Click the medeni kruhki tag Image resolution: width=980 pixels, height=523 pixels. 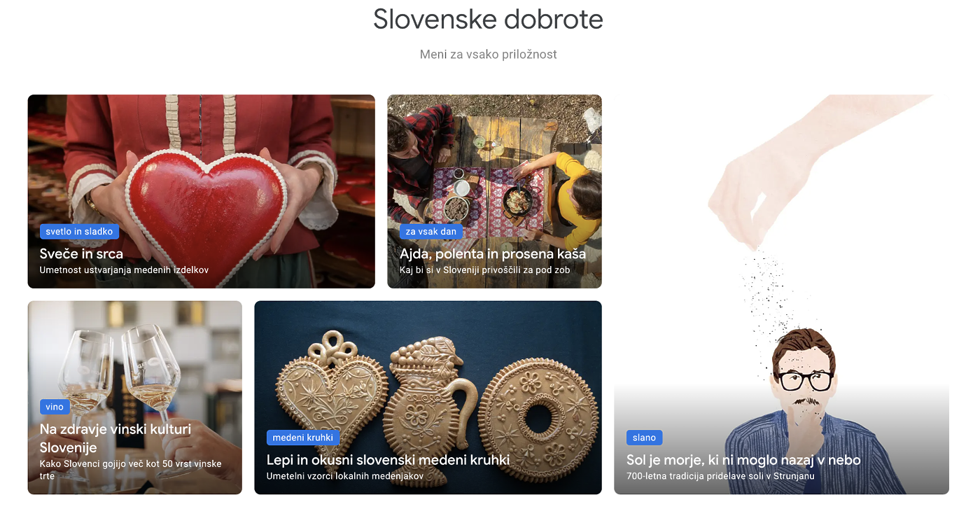pos(303,438)
